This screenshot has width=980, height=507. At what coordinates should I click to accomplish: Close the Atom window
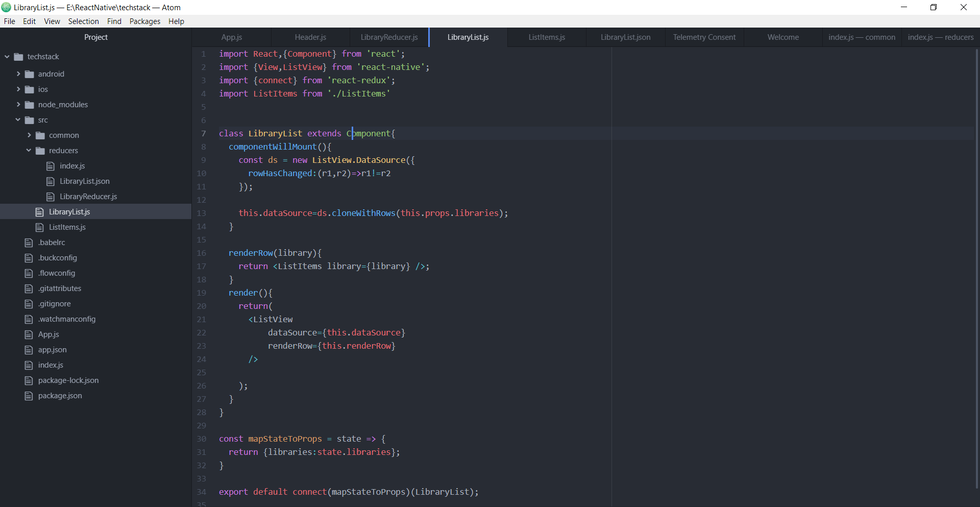[x=964, y=7]
